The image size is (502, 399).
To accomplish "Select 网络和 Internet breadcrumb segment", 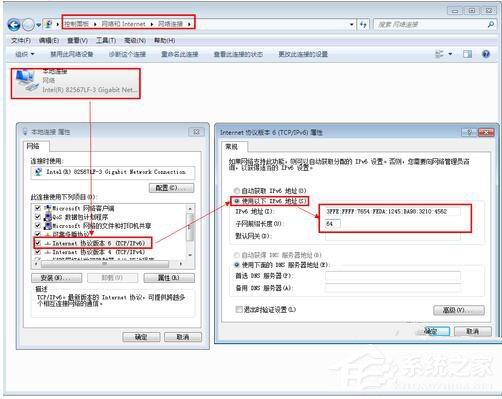I will point(124,24).
